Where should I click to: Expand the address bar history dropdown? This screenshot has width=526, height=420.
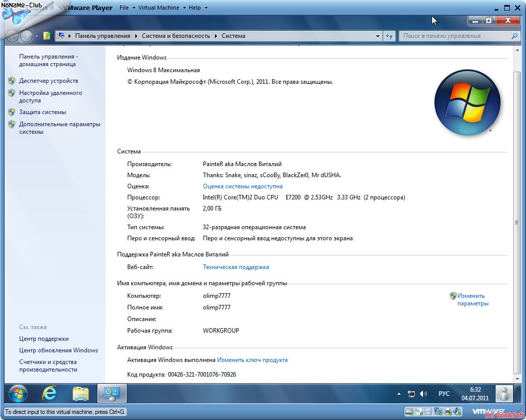coord(378,36)
